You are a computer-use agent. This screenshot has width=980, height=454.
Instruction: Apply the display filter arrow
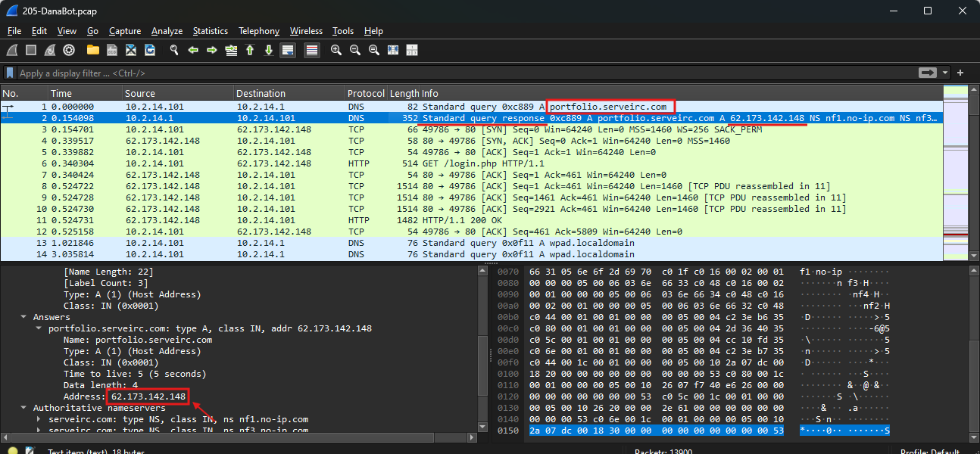click(x=928, y=73)
